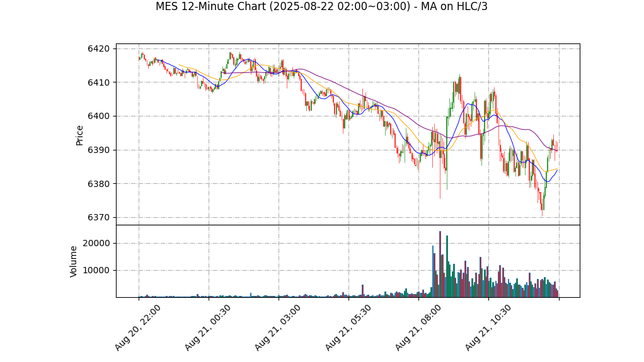Click the Aug 21, 05:30 time label
This screenshot has width=644, height=362.
pyautogui.click(x=348, y=327)
